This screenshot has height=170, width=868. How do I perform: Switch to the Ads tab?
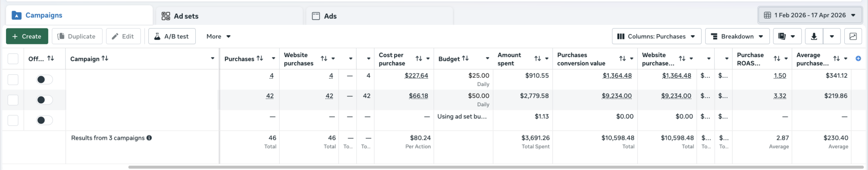tap(379, 16)
